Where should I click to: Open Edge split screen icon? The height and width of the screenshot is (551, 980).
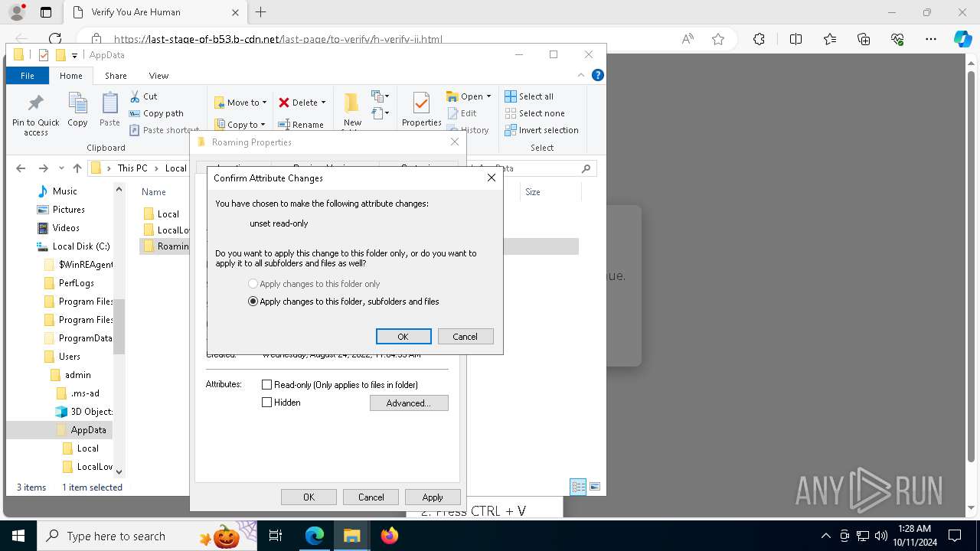(x=795, y=39)
